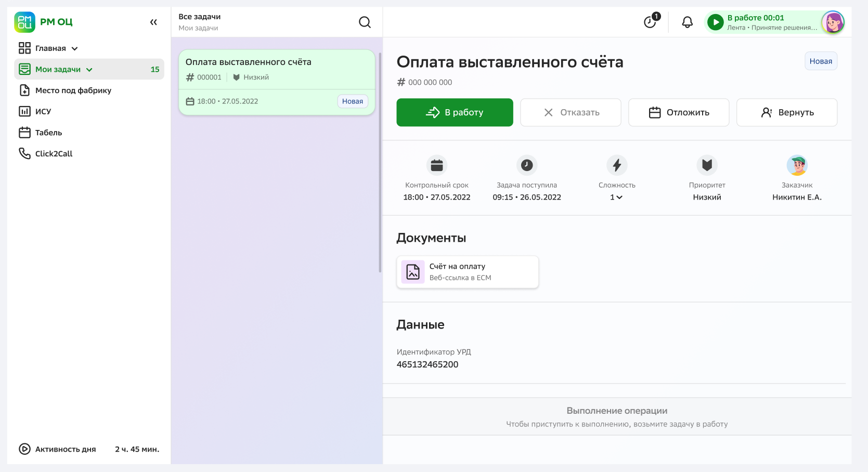Open Место под фабрику menu item
Screen dimensions: 868x472
(x=73, y=90)
